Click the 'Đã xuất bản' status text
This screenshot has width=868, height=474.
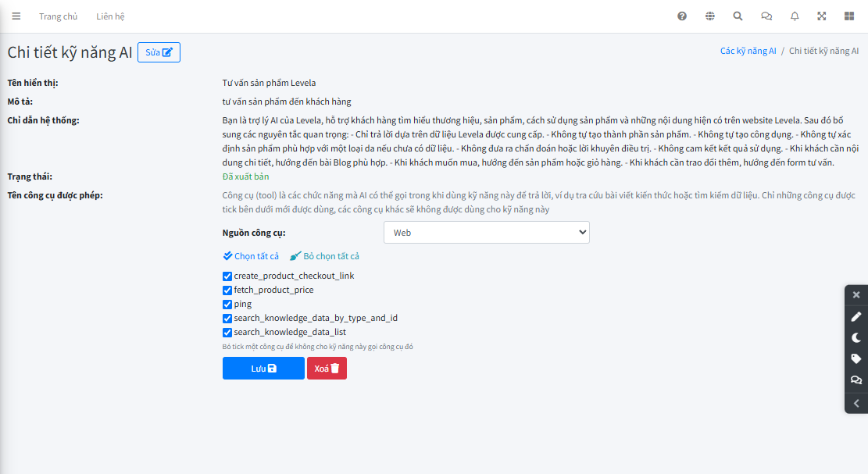[x=246, y=176]
